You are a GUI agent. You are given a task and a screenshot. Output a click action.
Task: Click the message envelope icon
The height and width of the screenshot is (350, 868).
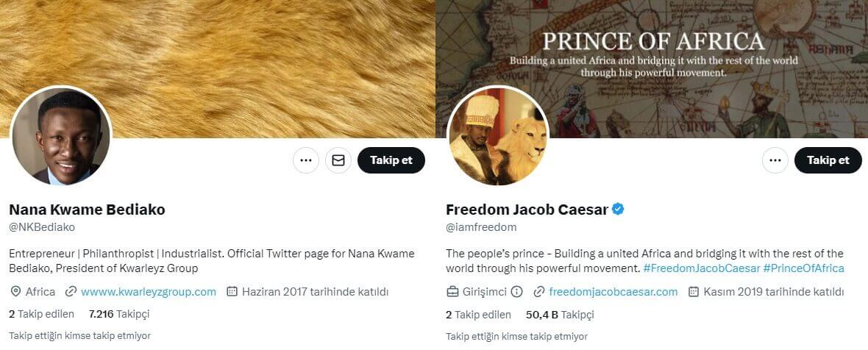point(338,160)
